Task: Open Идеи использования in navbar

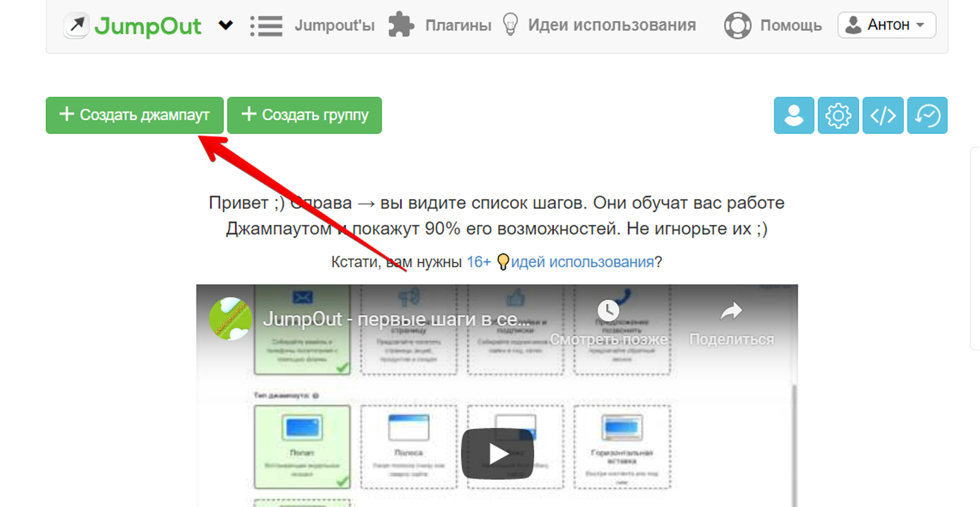Action: click(612, 25)
